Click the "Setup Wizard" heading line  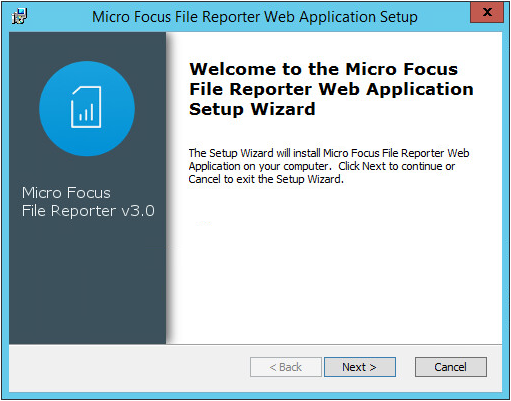pyautogui.click(x=252, y=109)
